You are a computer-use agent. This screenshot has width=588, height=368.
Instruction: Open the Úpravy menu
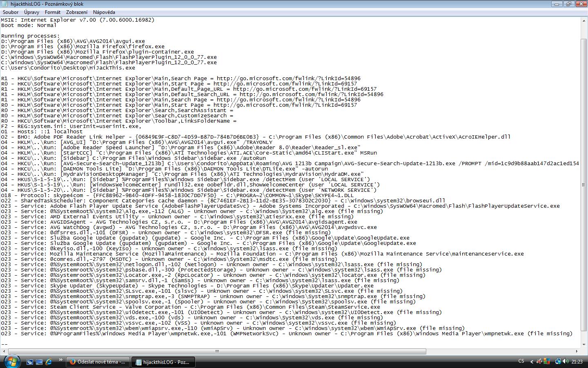(31, 12)
